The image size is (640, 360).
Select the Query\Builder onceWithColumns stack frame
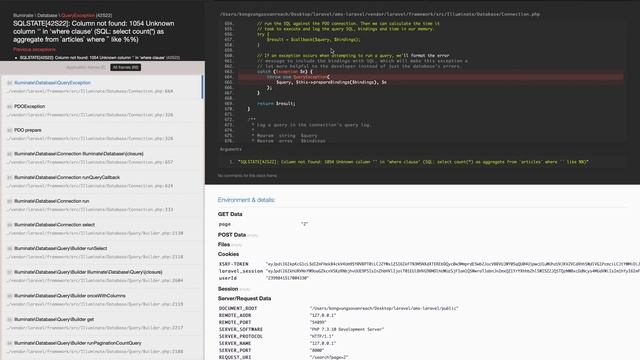click(x=101, y=300)
